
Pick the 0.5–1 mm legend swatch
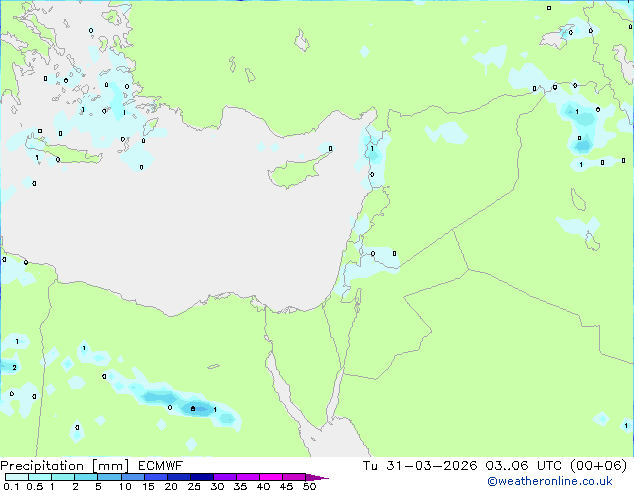[40, 477]
